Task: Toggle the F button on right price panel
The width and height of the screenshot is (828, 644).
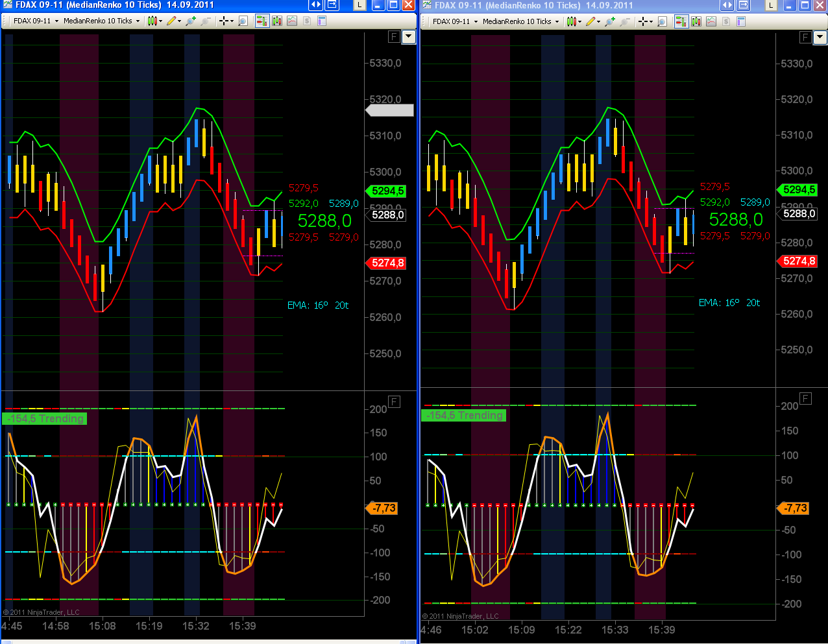Action: (x=805, y=37)
